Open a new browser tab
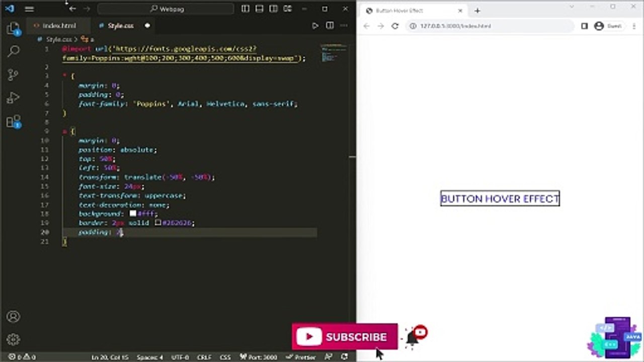Screen dimensions: 644x362 (x=477, y=11)
